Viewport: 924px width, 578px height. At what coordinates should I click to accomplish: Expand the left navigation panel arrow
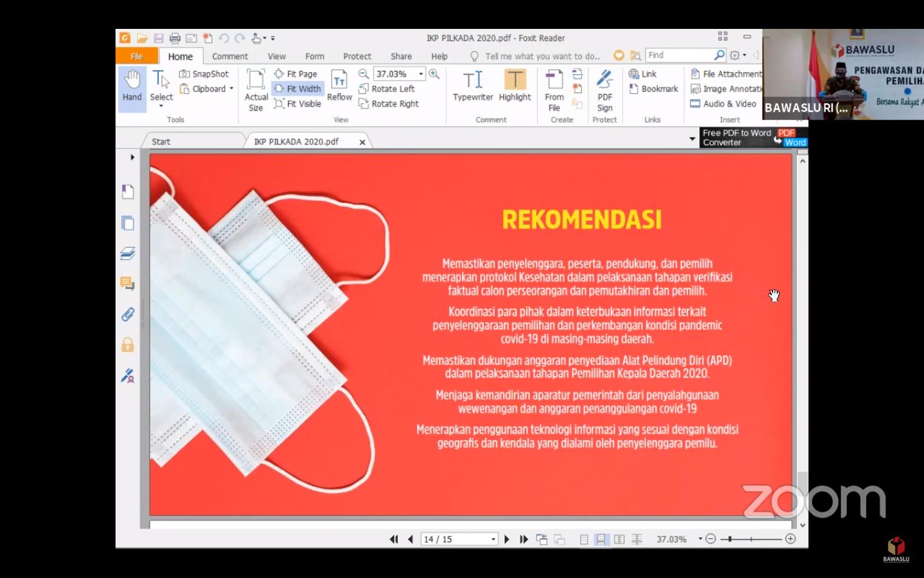132,157
